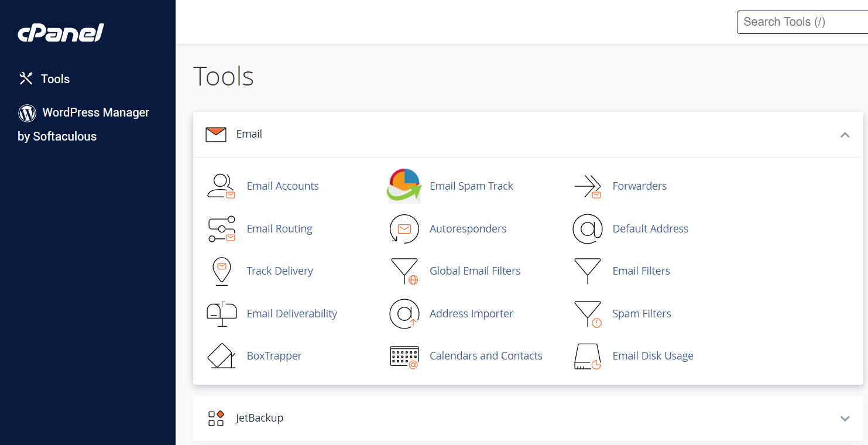868x445 pixels.
Task: Click the Email Filters funnel icon
Action: 587,271
